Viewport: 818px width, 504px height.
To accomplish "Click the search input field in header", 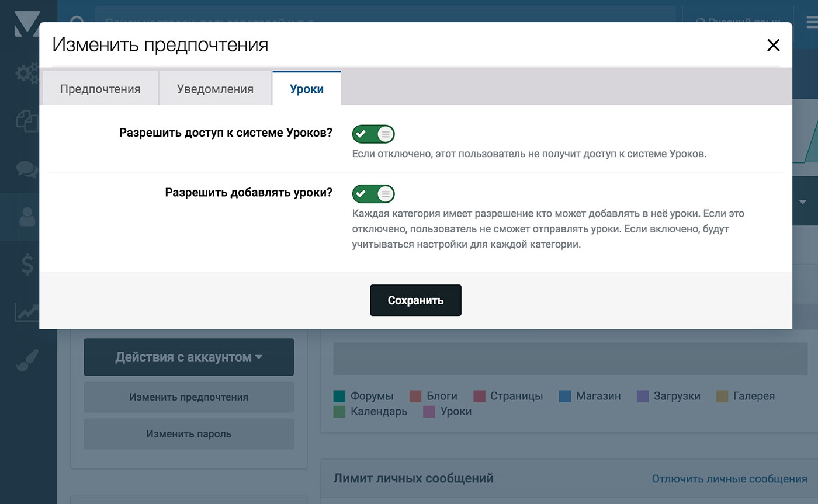I will [x=385, y=23].
